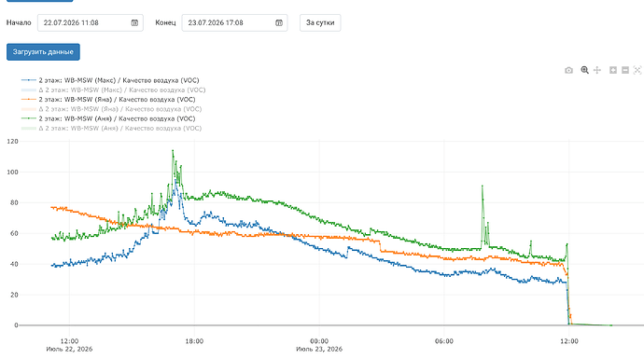Show the Δ WB-MSW (Макс) trace
644x359 pixels.
[113, 90]
